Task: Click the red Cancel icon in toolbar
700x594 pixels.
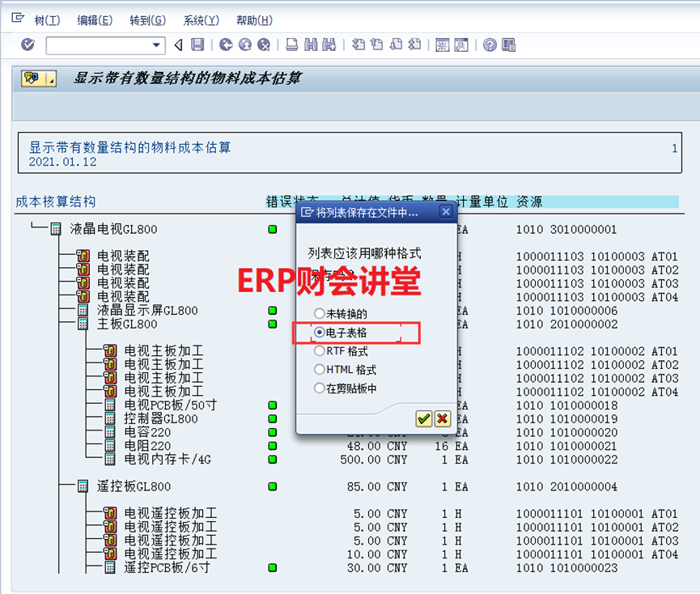Action: click(x=264, y=45)
